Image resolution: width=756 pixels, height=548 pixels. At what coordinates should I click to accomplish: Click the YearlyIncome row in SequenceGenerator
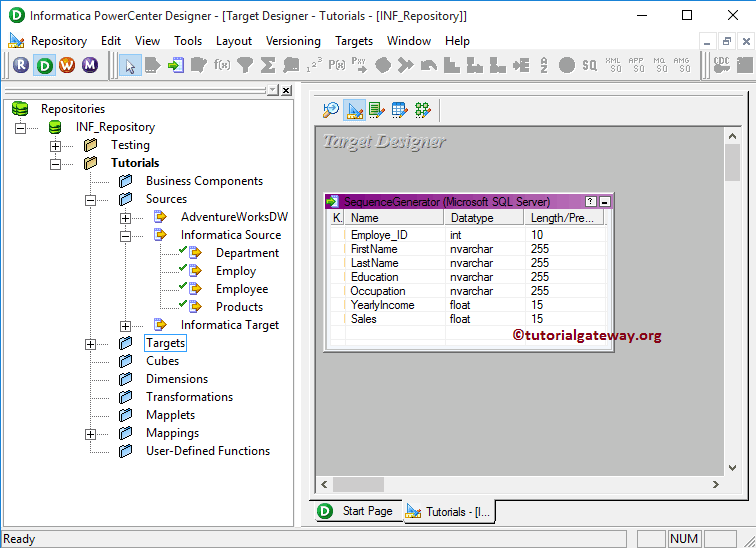(468, 305)
